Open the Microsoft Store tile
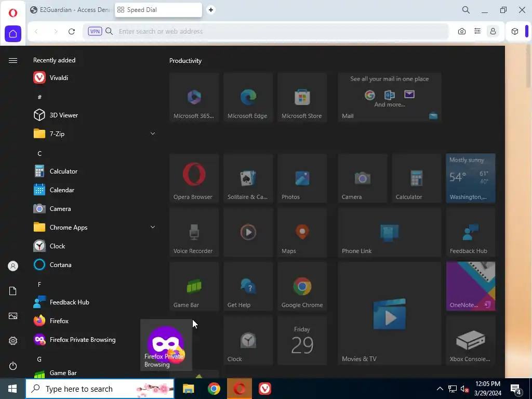The width and height of the screenshot is (532, 399). [x=302, y=97]
